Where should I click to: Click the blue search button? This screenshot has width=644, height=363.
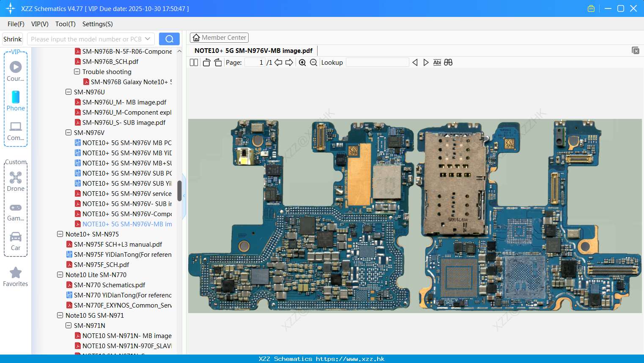tap(169, 39)
